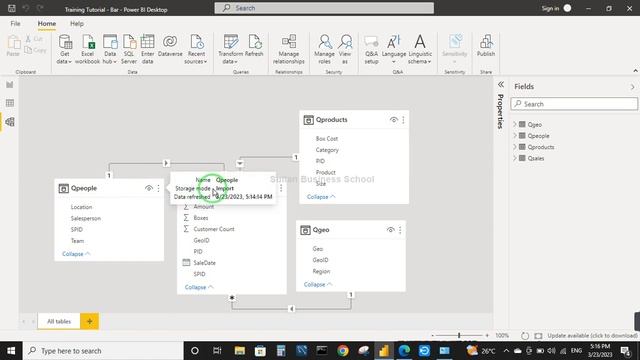The image size is (640, 360).
Task: Open Get data in ribbon
Action: click(64, 49)
